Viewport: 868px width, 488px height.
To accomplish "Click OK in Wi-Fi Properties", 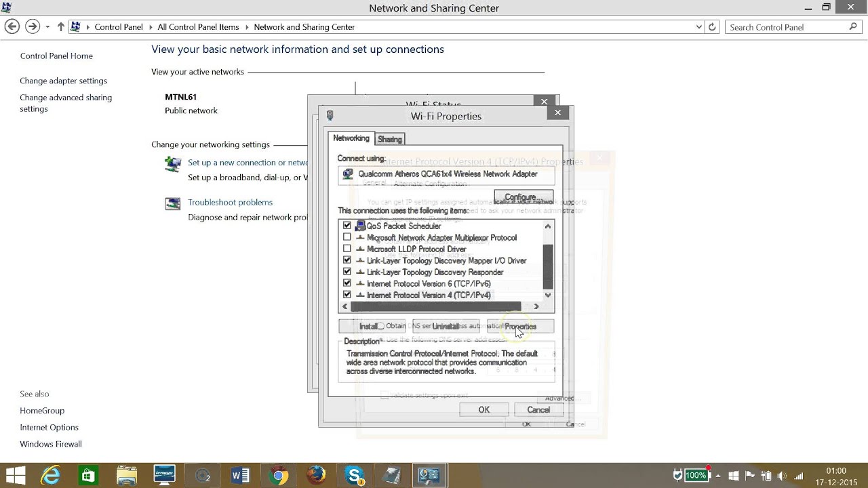I will click(484, 409).
